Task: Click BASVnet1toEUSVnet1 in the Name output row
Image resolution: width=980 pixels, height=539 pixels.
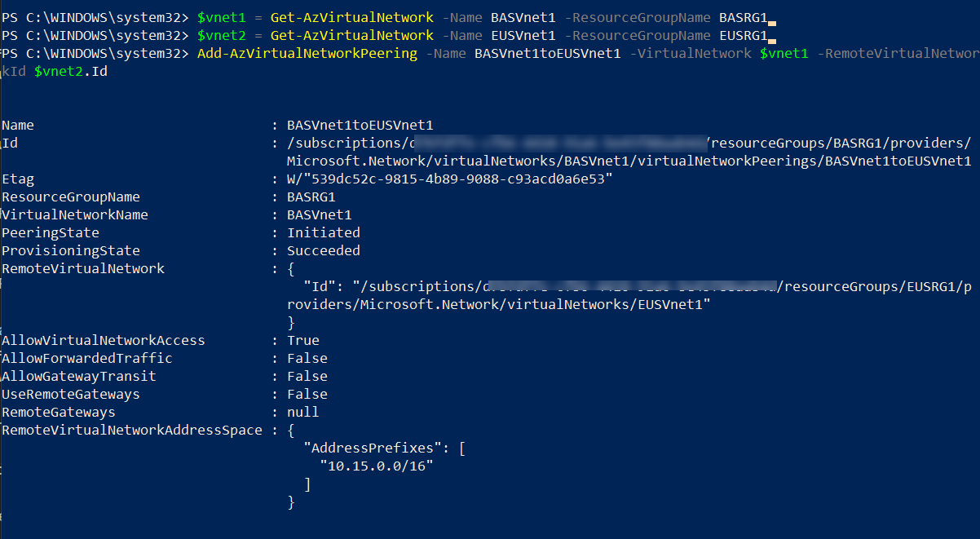Action: 360,125
